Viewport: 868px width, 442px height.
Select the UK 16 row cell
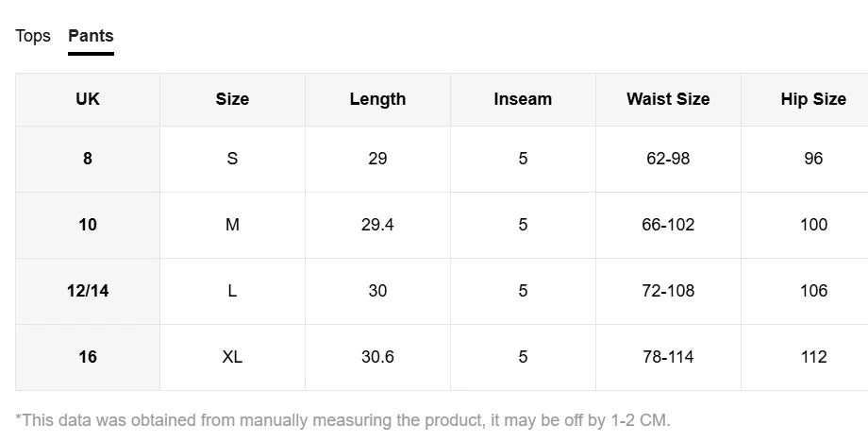coord(88,357)
